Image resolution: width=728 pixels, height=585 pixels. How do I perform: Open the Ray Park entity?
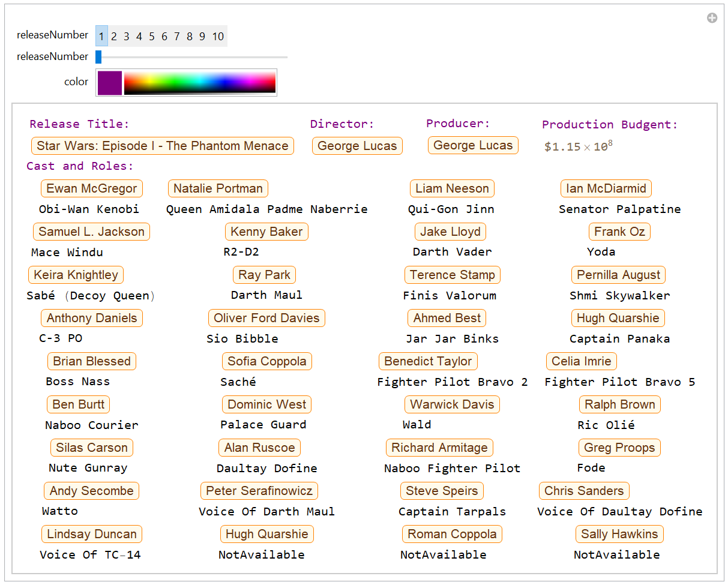pos(264,275)
